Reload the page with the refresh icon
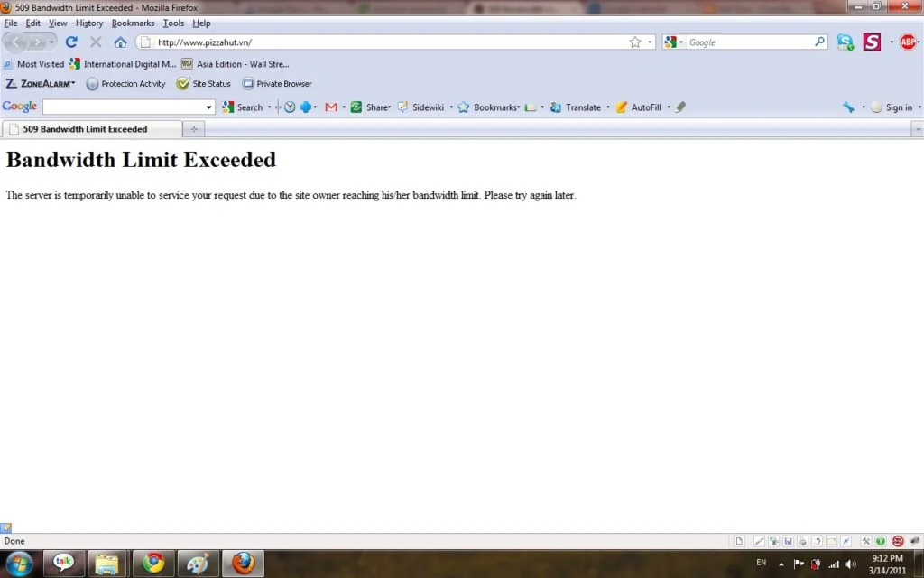 72,42
